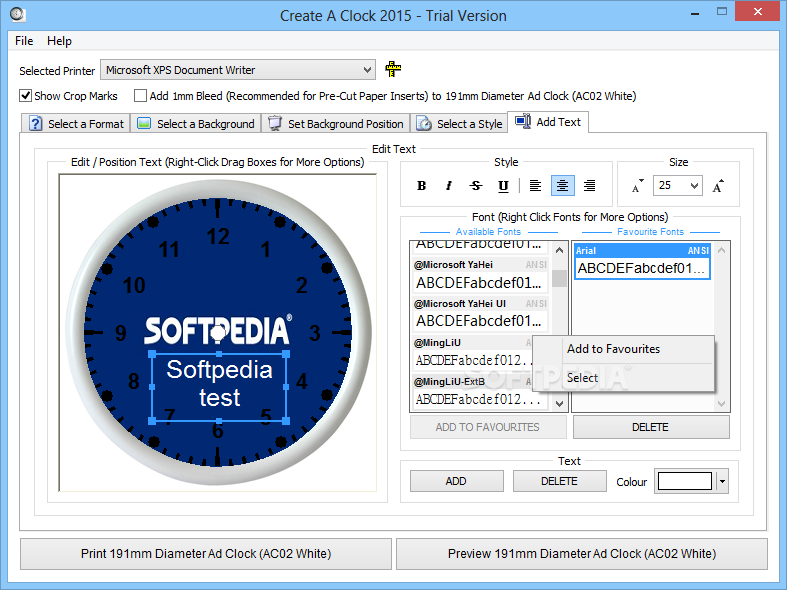Select Arial in Favourite Fonts
This screenshot has height=590, width=787.
(x=642, y=261)
